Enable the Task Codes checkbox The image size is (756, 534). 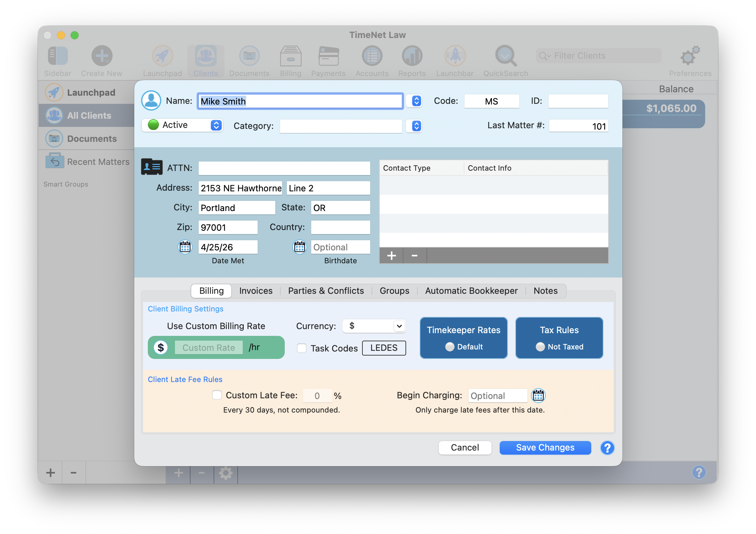(x=302, y=348)
